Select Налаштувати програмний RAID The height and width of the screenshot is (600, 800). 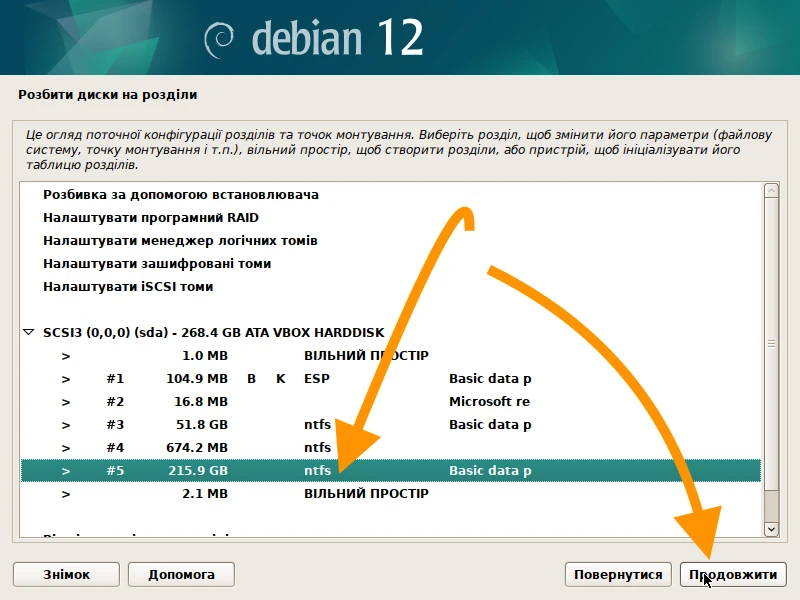pyautogui.click(x=391, y=218)
